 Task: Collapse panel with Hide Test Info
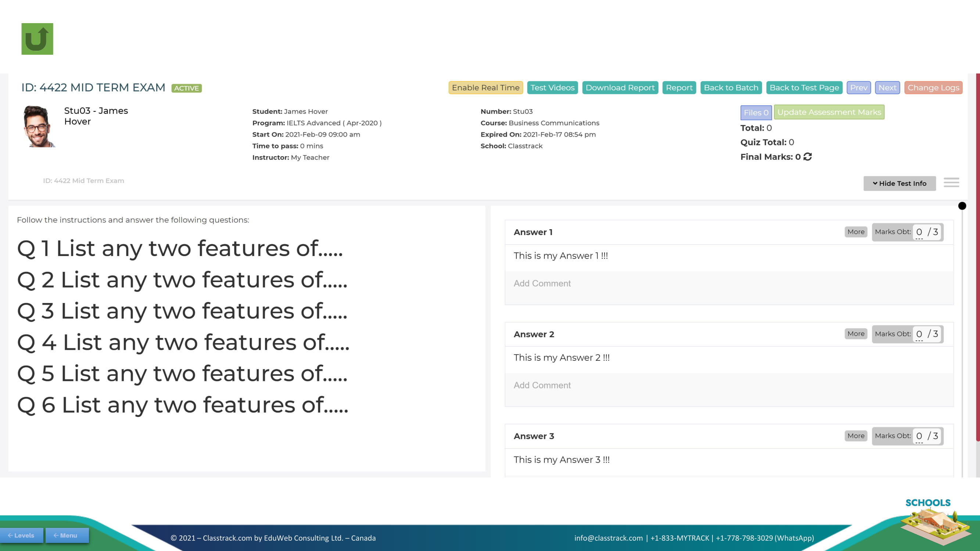point(900,183)
